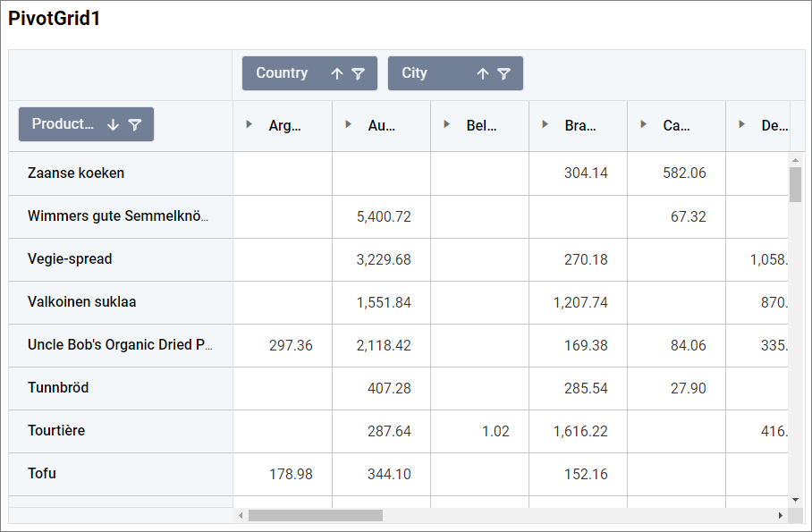Expand the Arg... country column
The height and width of the screenshot is (532, 812).
(x=250, y=124)
